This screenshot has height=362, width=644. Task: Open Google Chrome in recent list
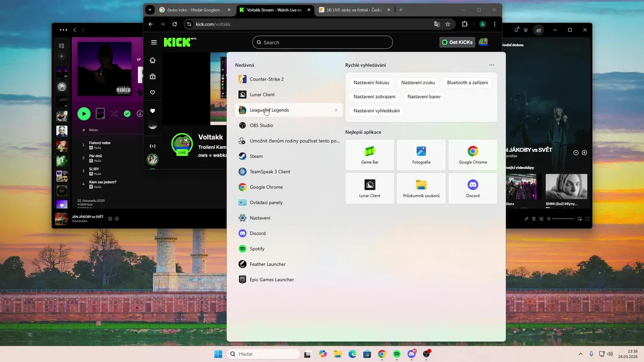289,187
